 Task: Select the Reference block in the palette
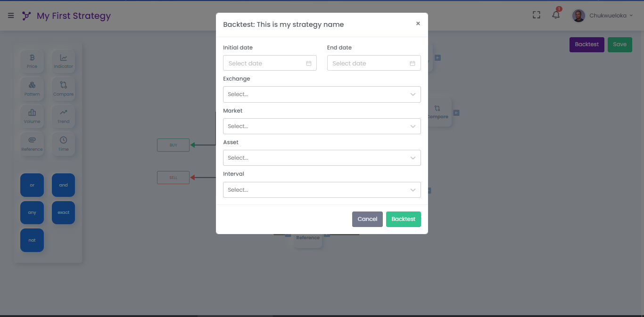tap(32, 144)
